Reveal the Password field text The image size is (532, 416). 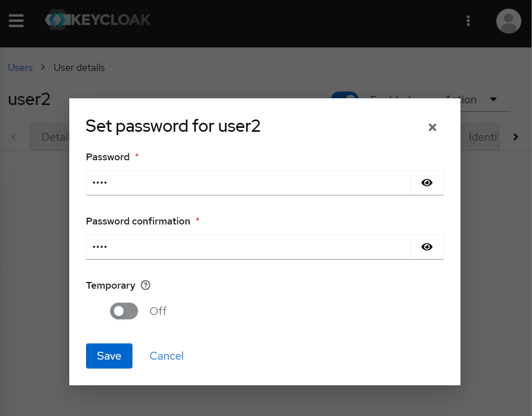(427, 183)
